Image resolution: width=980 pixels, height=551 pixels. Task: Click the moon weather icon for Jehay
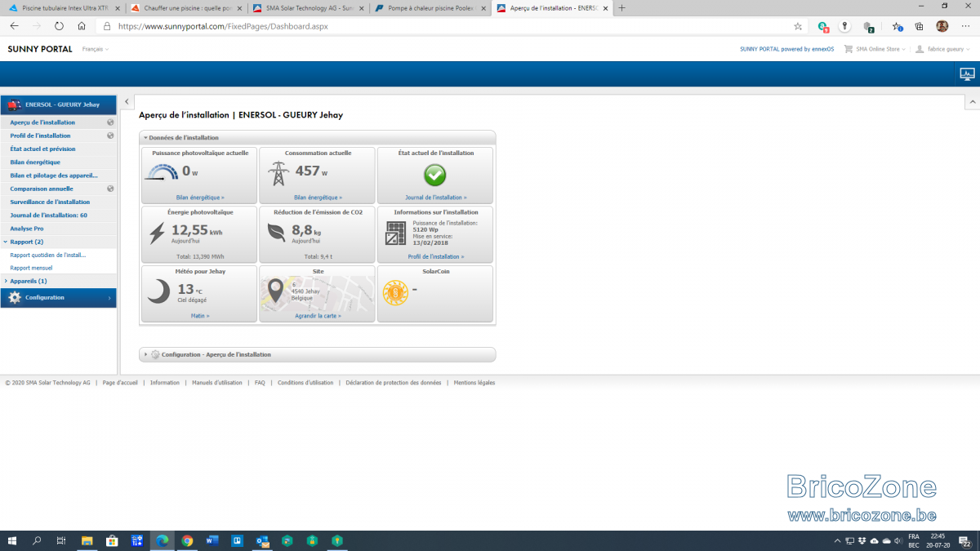click(159, 291)
